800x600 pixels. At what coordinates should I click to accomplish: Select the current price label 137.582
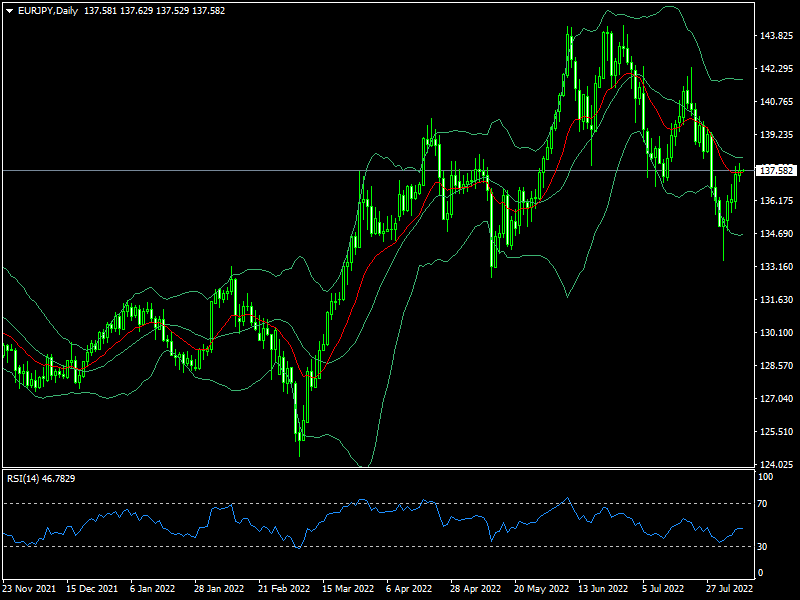coord(776,170)
